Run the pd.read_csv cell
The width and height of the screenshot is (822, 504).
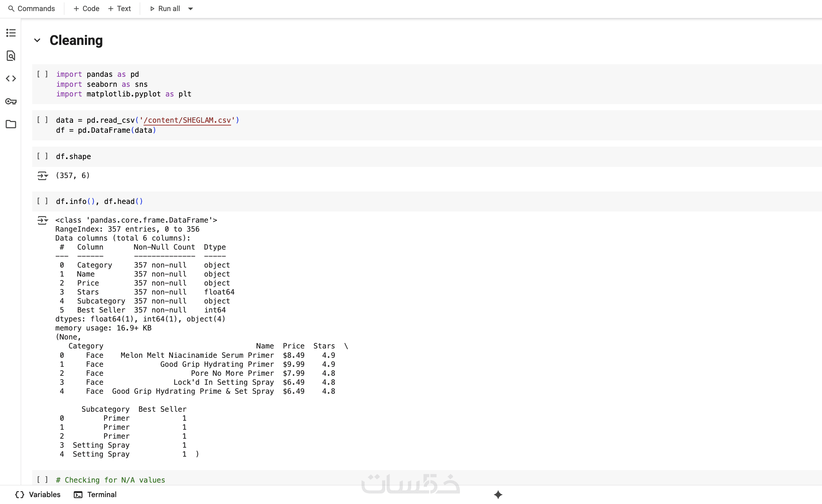[x=42, y=120]
